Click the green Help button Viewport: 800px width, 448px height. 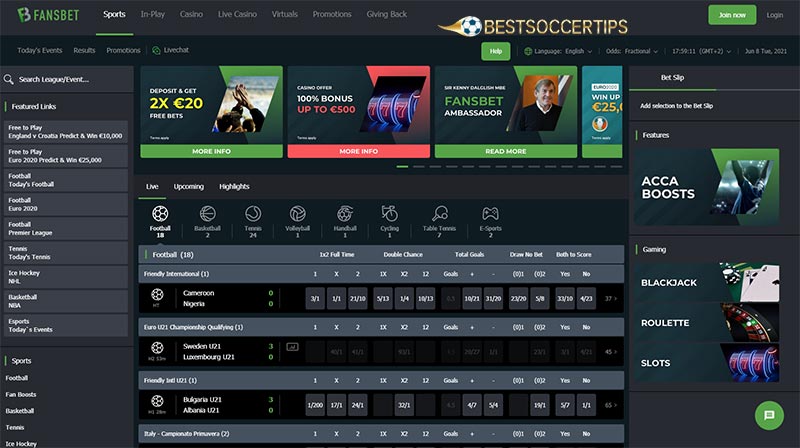coord(495,51)
